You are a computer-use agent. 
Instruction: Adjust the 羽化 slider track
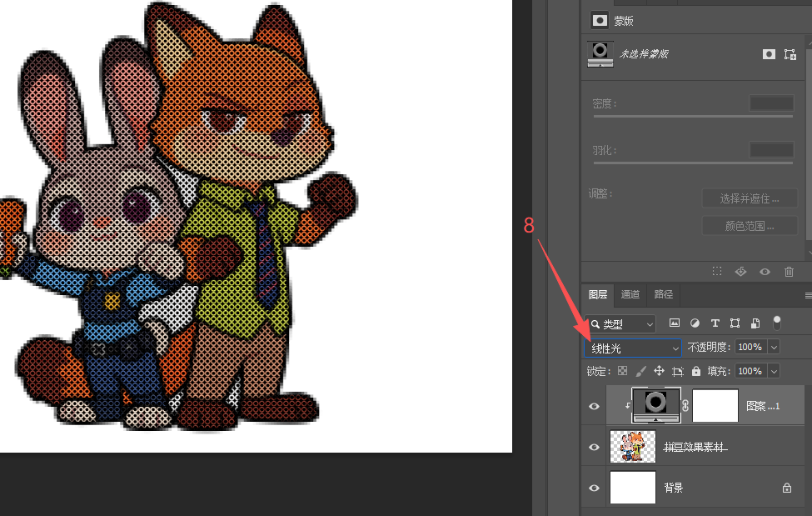[x=693, y=163]
